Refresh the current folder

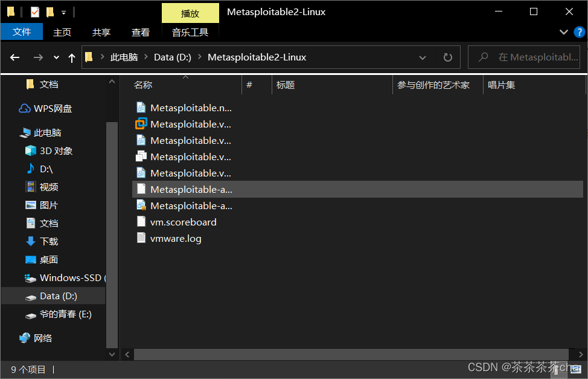click(x=448, y=57)
